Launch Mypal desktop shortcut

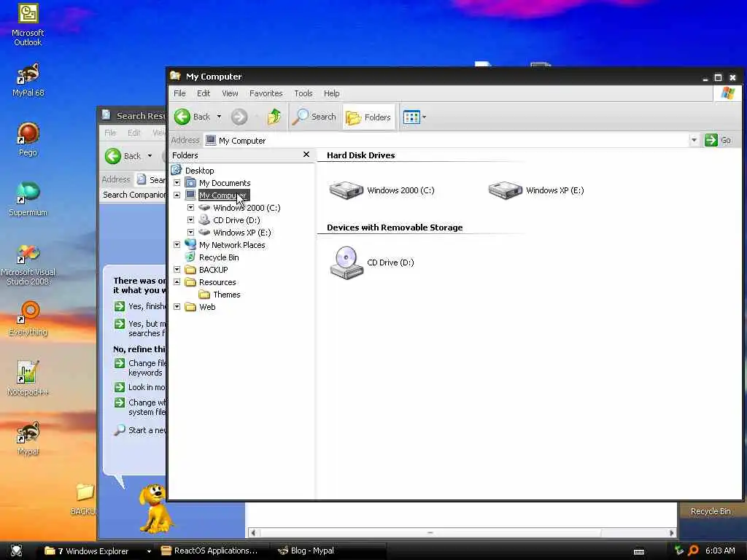click(x=28, y=438)
